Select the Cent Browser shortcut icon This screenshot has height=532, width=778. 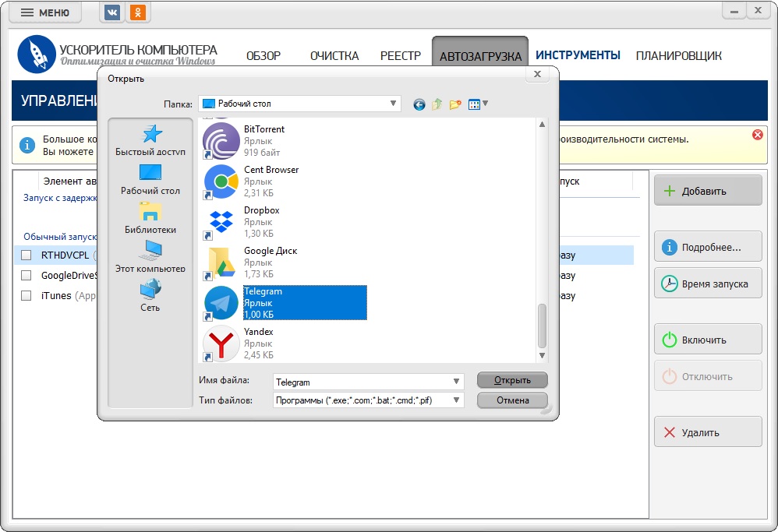(221, 181)
